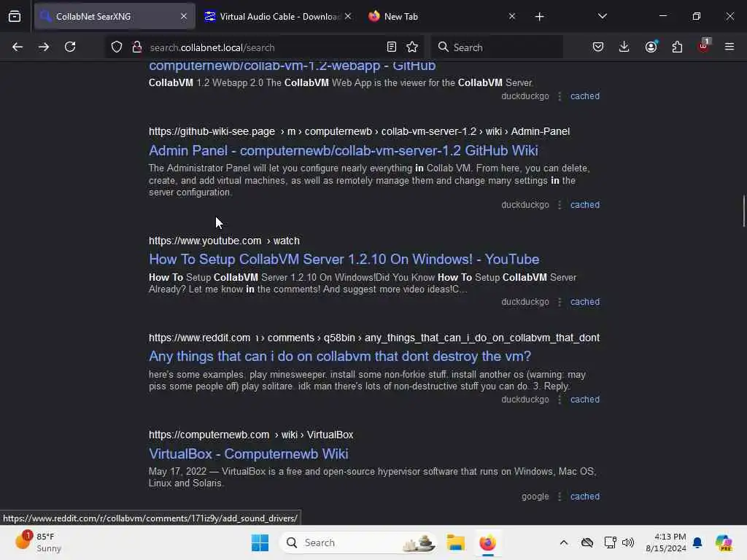This screenshot has height=560, width=747.
Task: Open the network tray icon
Action: tap(610, 542)
